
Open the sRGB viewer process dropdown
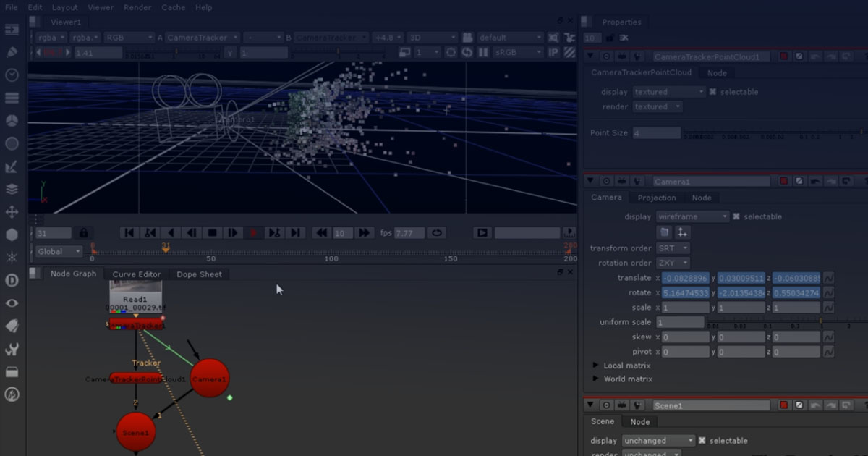click(x=517, y=53)
